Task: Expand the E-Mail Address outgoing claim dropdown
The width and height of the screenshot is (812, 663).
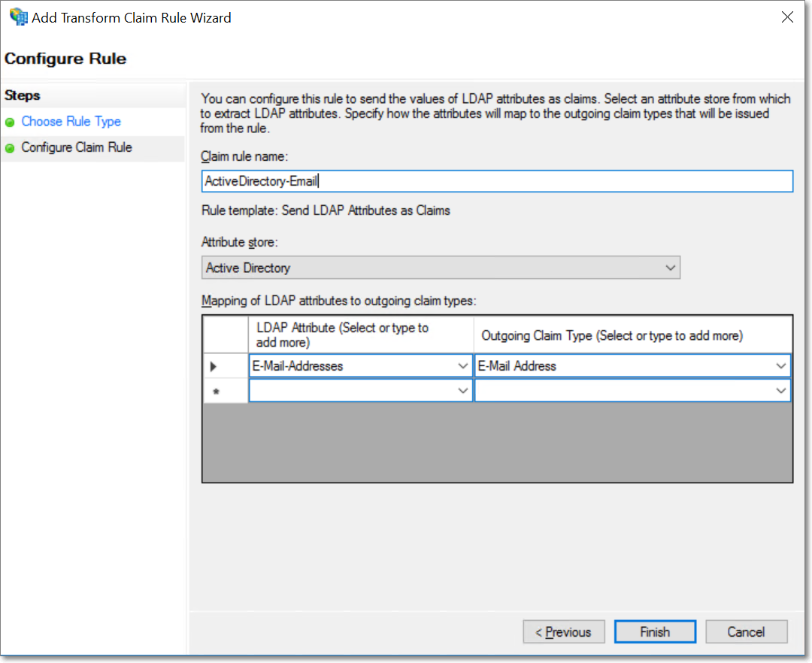Action: tap(781, 367)
